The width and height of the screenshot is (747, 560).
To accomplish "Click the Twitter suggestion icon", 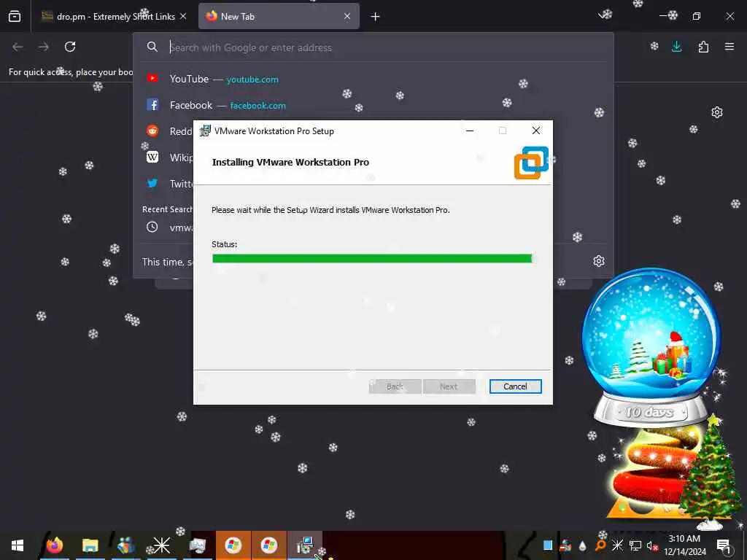I will tap(152, 183).
